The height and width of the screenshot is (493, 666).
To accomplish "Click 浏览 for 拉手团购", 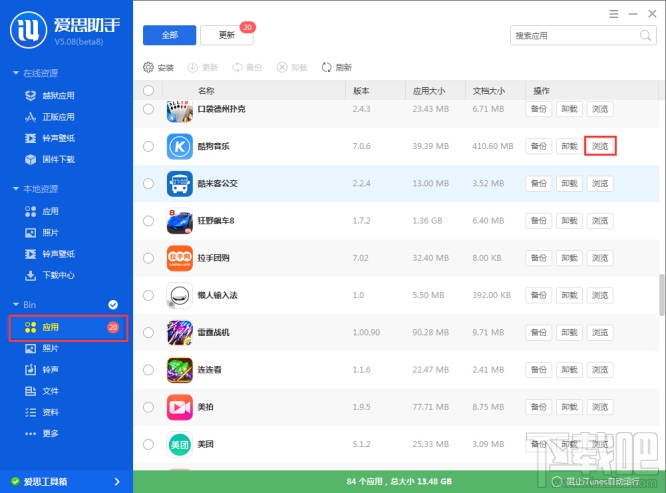I will [x=600, y=258].
